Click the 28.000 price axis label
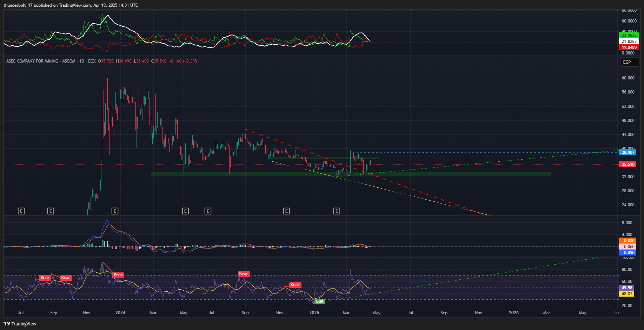 click(628, 190)
